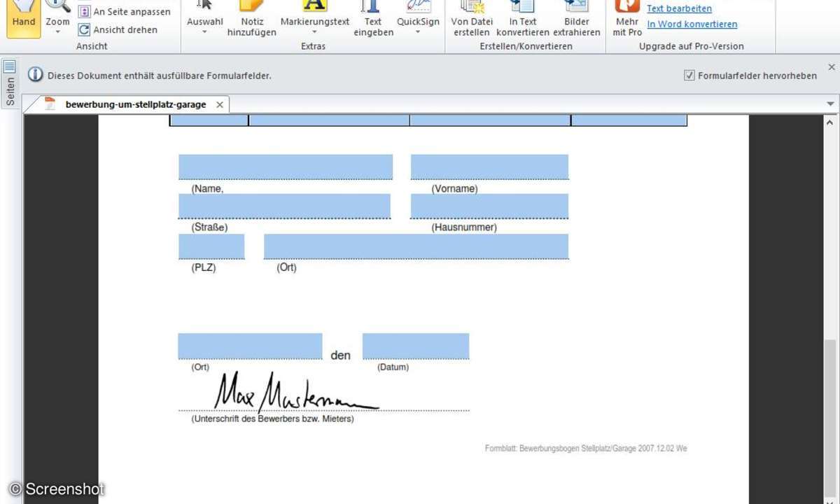Add a note with Notiz hinzufügen
The width and height of the screenshot is (840, 504).
tap(251, 19)
